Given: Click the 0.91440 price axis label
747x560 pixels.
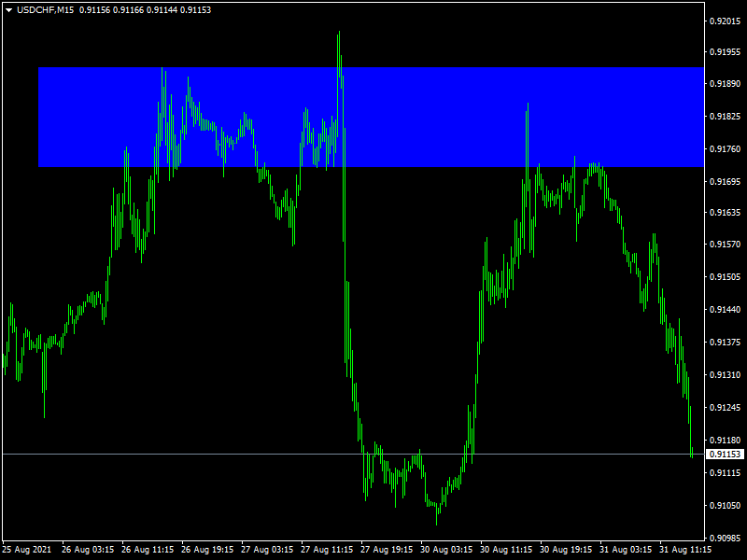Looking at the screenshot, I should (726, 310).
